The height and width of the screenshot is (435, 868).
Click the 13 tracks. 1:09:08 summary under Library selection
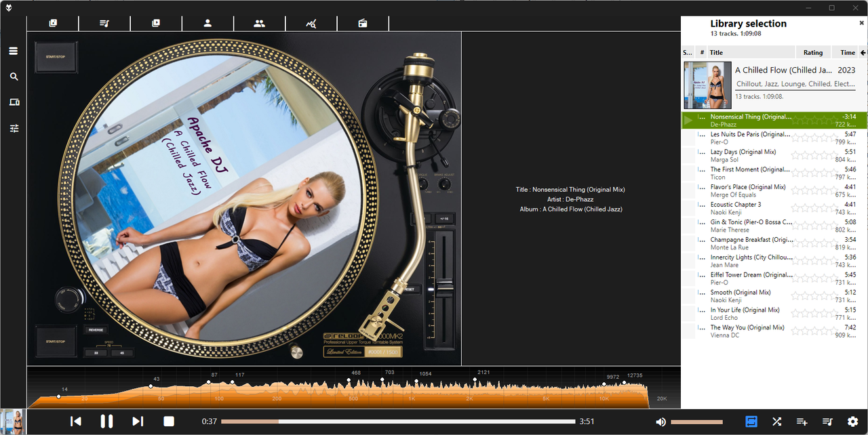click(x=736, y=33)
